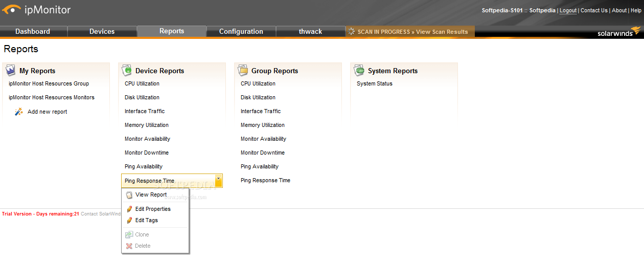Click the My Reports section icon
The image size is (644, 259).
(10, 70)
